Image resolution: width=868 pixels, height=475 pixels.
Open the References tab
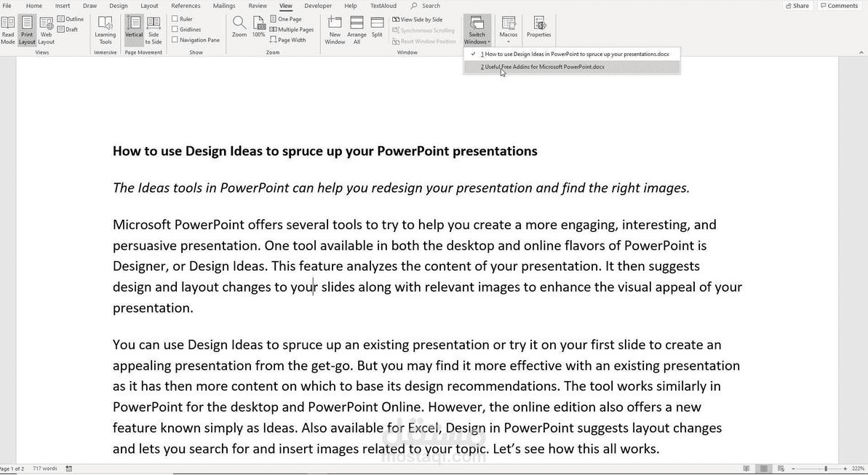click(186, 6)
